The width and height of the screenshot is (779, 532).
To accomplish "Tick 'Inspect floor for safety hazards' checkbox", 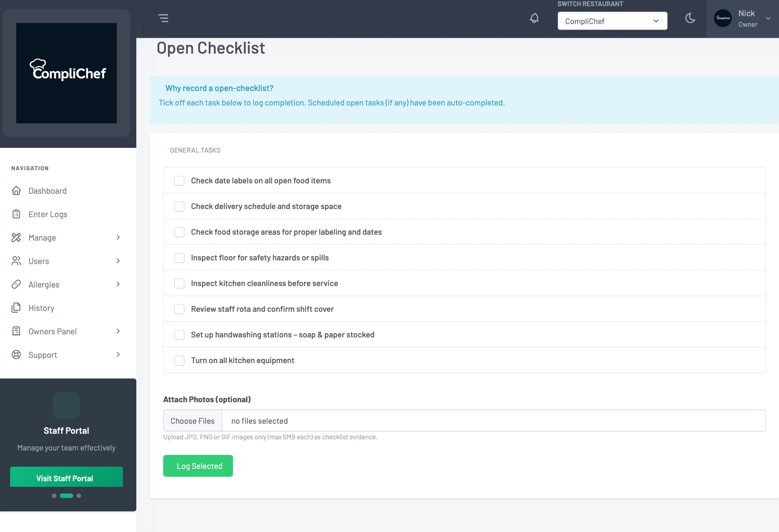I will click(x=179, y=258).
